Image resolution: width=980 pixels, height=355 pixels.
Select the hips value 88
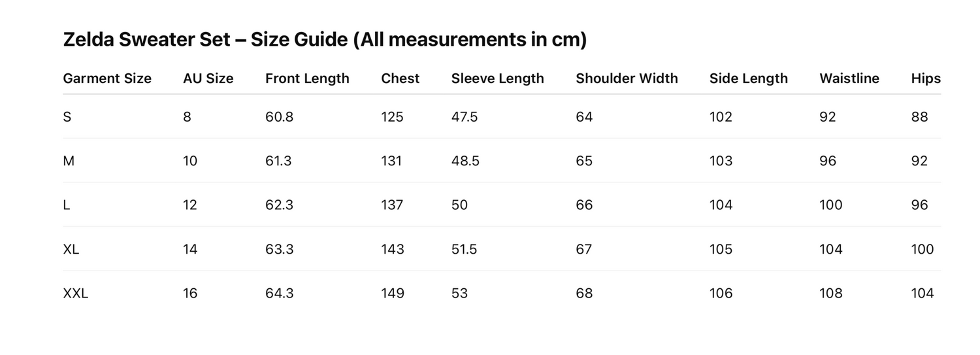pyautogui.click(x=919, y=117)
